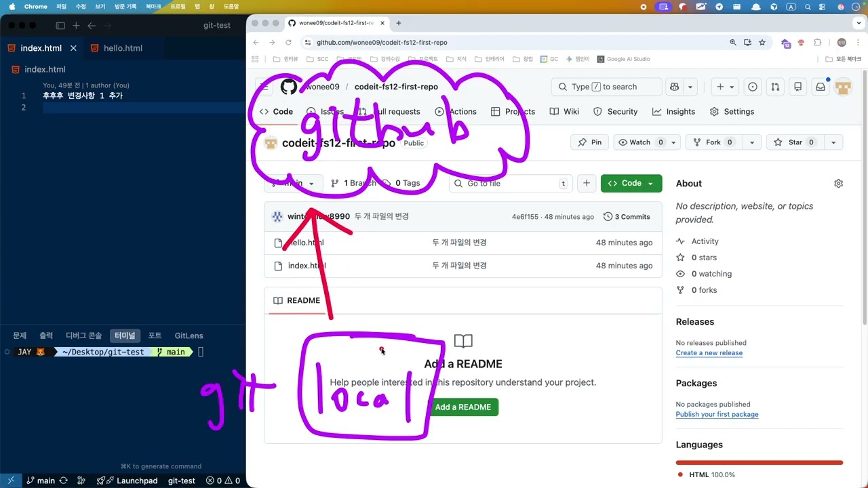Star the repository

(x=795, y=142)
